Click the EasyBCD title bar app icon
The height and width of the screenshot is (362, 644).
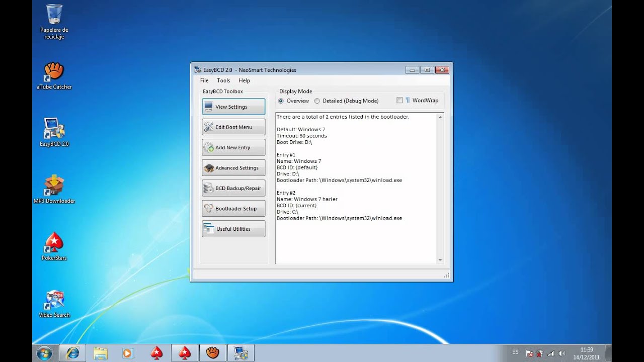(198, 69)
